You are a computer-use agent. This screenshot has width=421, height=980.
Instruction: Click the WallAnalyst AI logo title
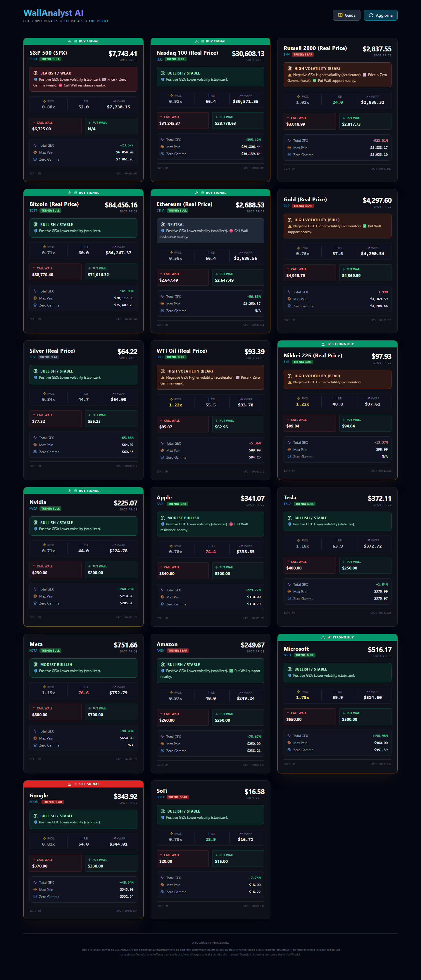[53, 13]
